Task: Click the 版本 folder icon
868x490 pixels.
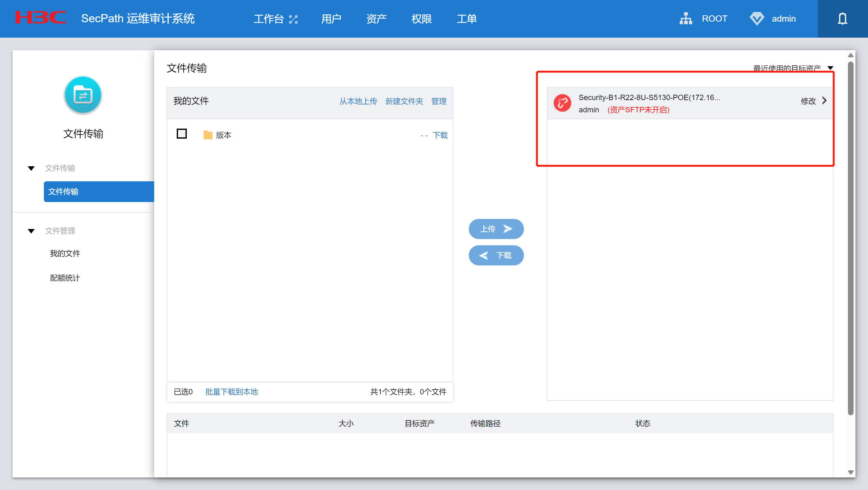Action: 208,135
